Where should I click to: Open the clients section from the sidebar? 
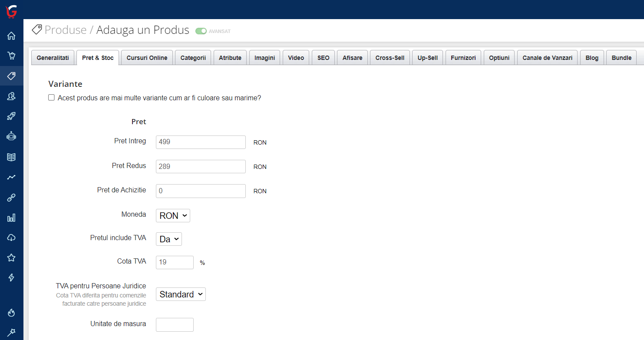pyautogui.click(x=11, y=96)
